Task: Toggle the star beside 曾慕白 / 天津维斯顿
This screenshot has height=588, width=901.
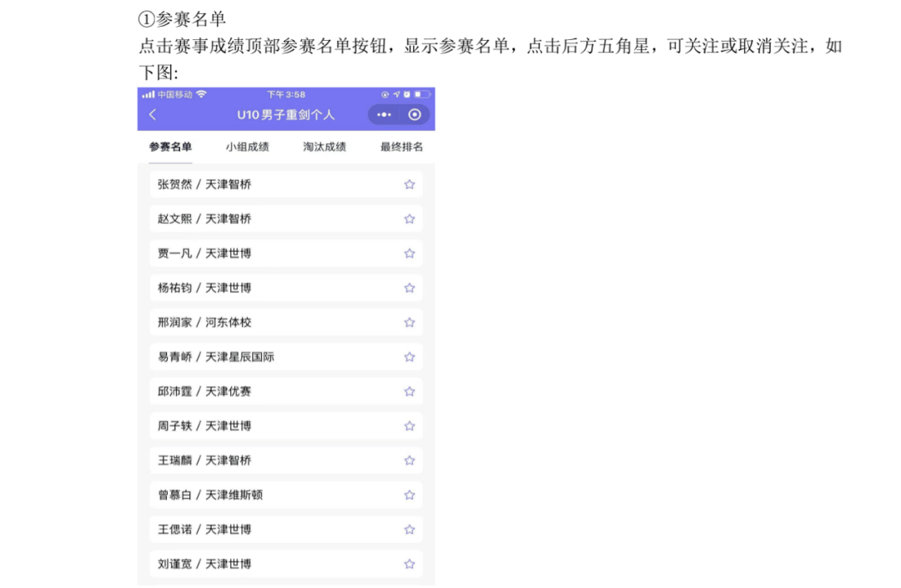Action: (410, 495)
